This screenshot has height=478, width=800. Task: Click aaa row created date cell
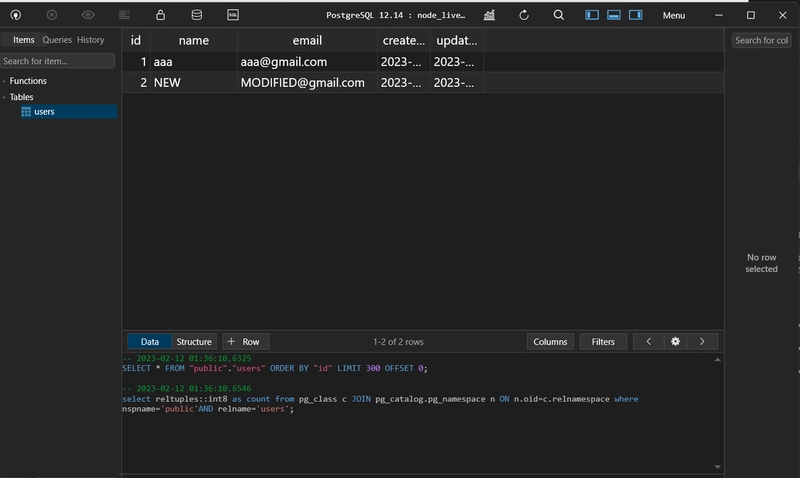404,62
